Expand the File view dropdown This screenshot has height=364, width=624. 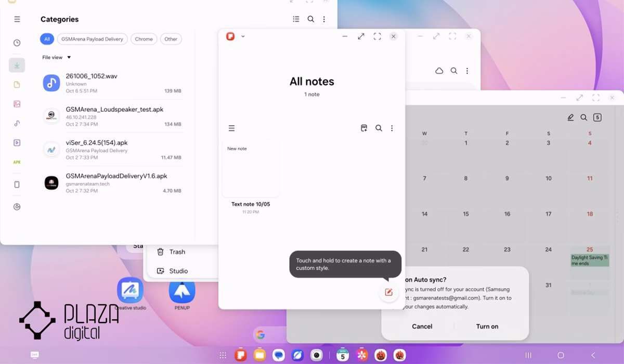click(x=56, y=57)
